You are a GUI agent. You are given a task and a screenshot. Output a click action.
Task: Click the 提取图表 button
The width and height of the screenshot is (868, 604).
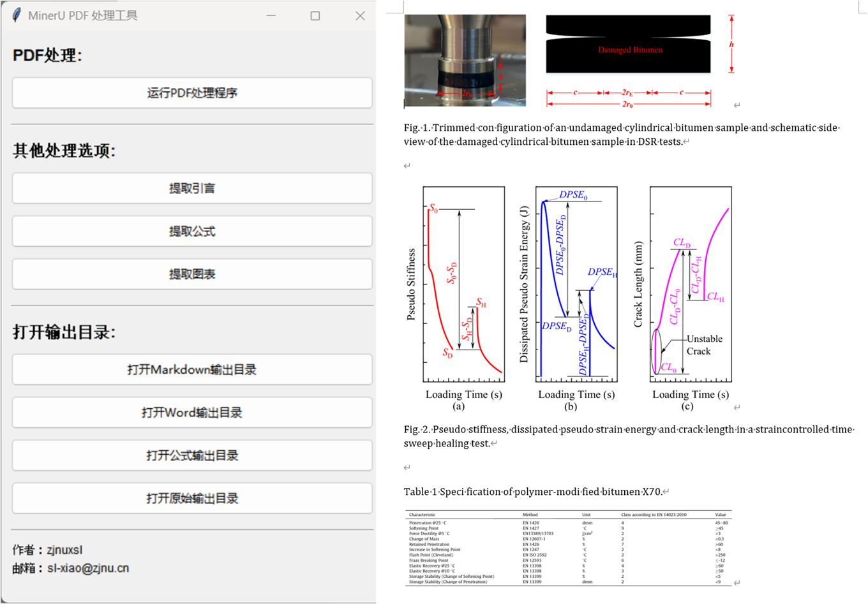[x=192, y=274]
